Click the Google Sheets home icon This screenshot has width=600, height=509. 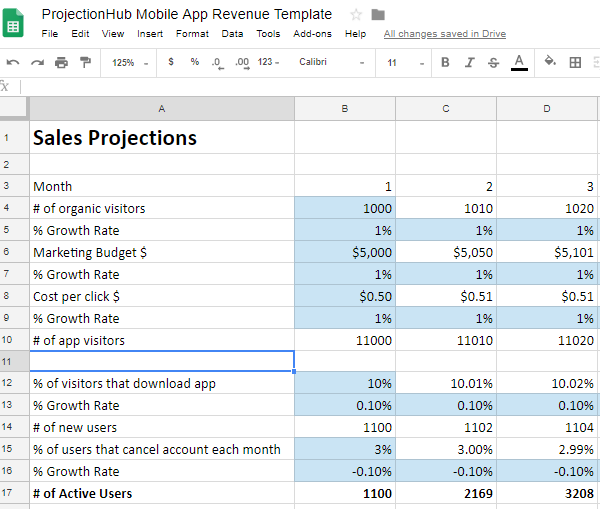pos(13,23)
